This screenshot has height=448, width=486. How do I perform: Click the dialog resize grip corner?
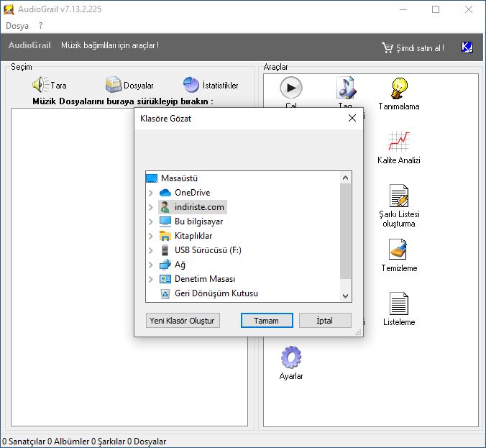[x=358, y=332]
